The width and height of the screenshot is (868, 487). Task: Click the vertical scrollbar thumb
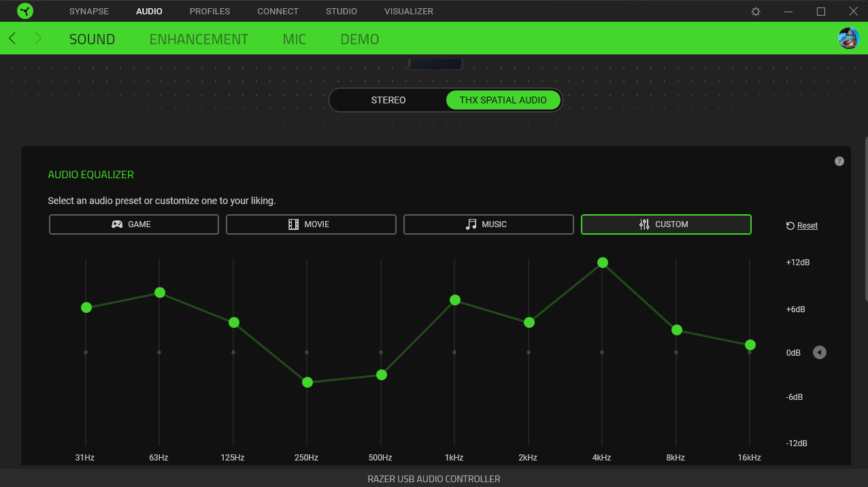(x=866, y=218)
